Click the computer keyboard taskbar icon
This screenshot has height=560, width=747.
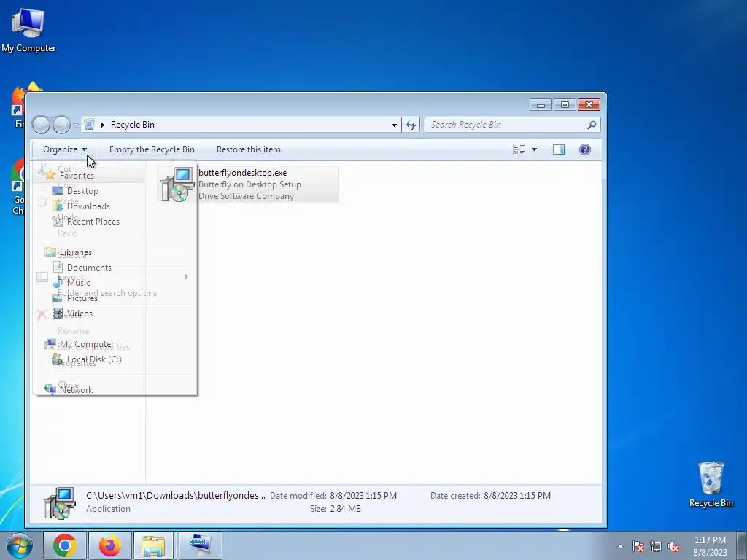(200, 545)
